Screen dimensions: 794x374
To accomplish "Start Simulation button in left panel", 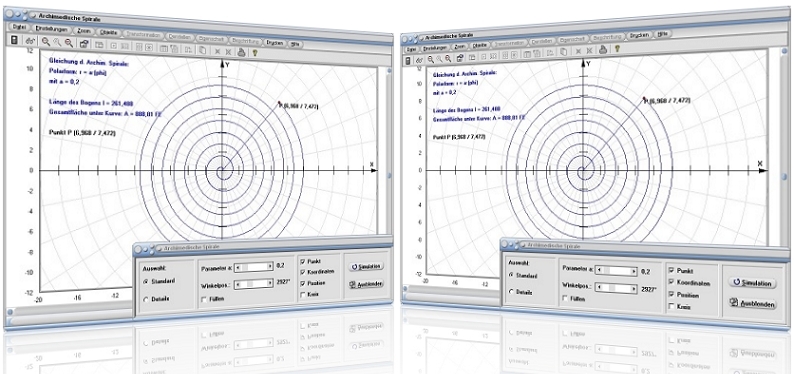I will 366,266.
